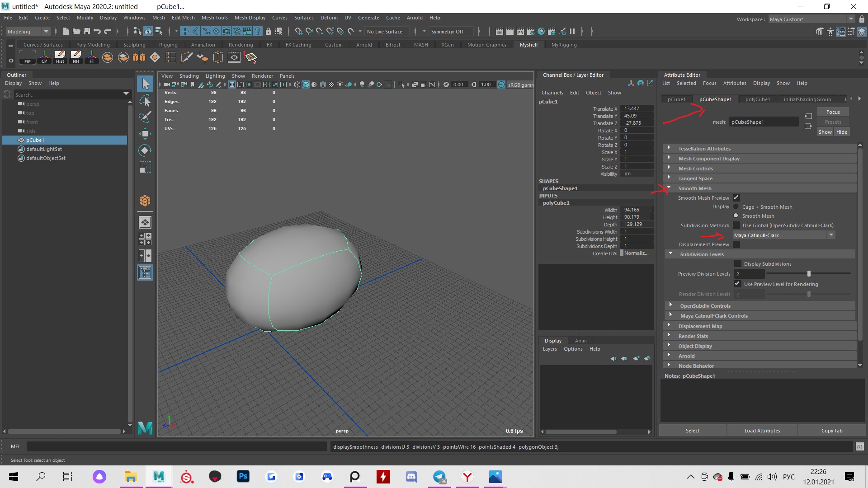Click the polygon cube shelf icon

145,201
